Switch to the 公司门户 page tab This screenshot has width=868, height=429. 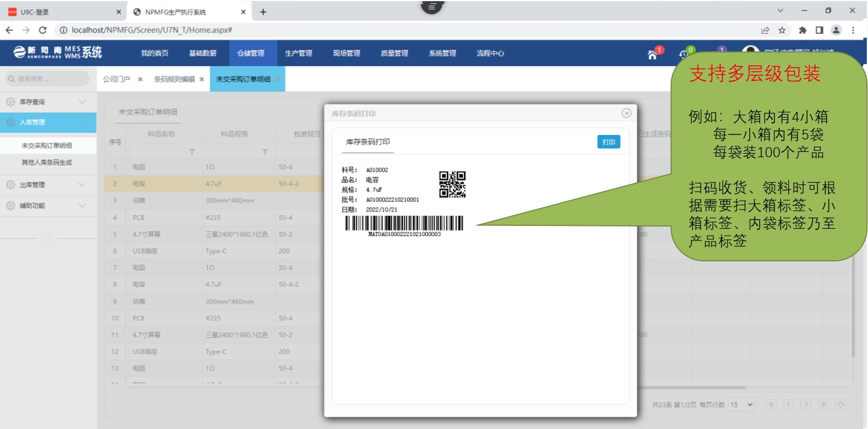[116, 79]
